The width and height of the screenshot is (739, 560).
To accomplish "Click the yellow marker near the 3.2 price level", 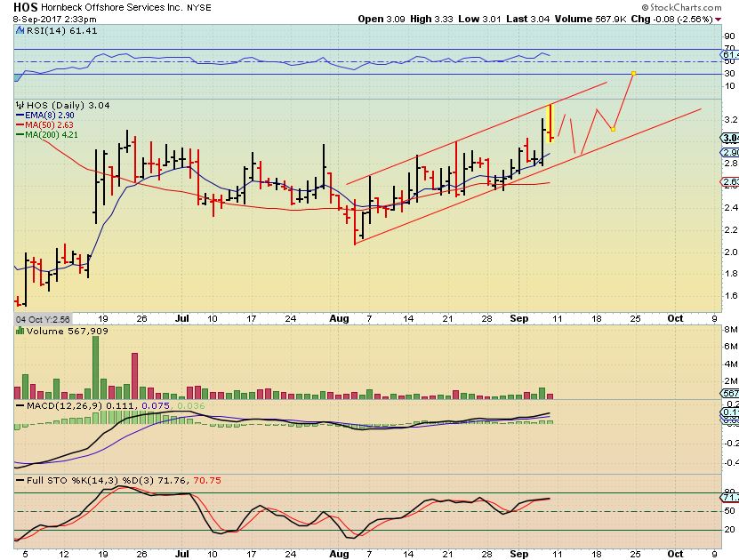I will (x=613, y=129).
